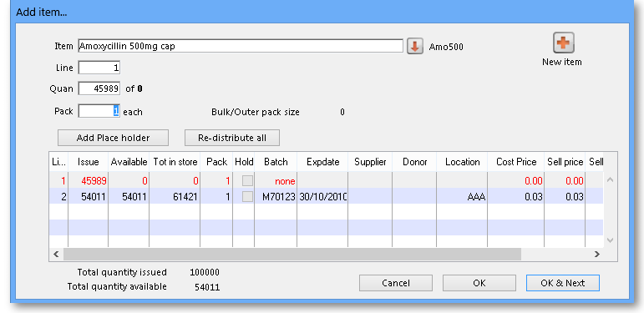The width and height of the screenshot is (644, 313).
Task: Click the Donor column header
Action: pos(415,162)
